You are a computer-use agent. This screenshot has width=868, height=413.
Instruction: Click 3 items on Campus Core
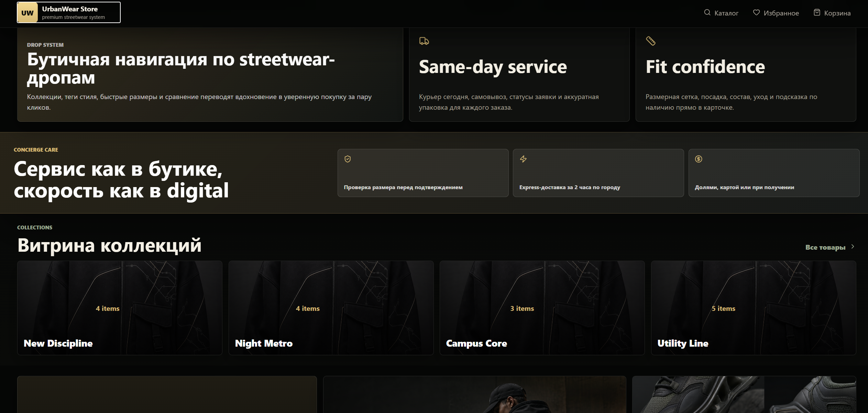(522, 308)
